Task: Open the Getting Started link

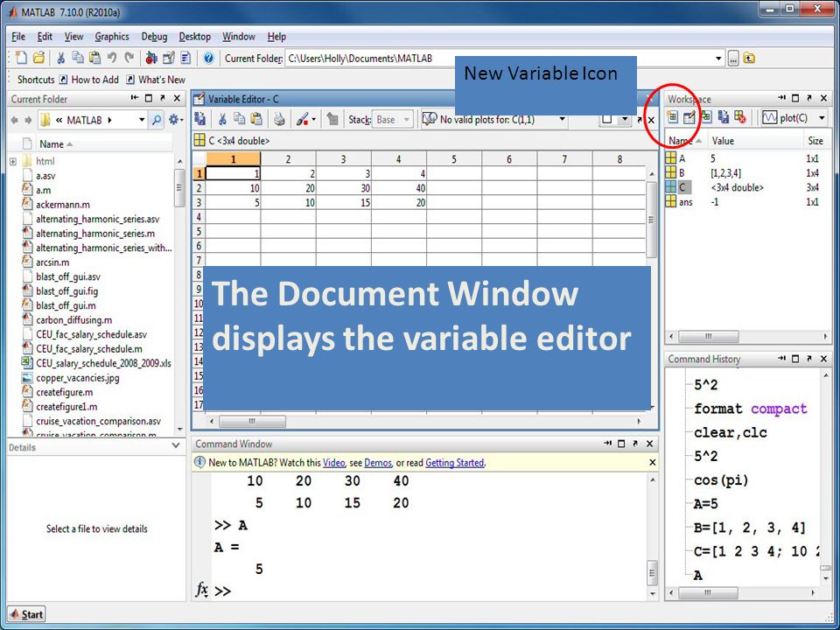Action: pos(454,462)
